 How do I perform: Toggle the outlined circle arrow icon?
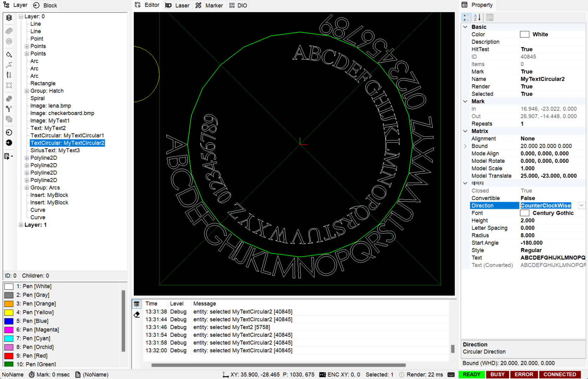pyautogui.click(x=9, y=132)
